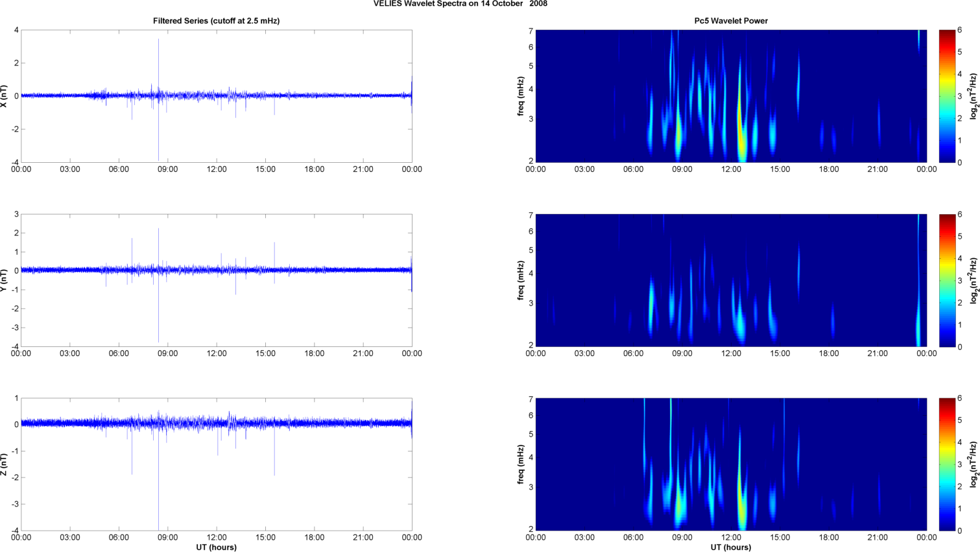The height and width of the screenshot is (552, 980).
Task: Click "freq (mHz)" label of the bottom wavelet plot
Action: [x=521, y=464]
